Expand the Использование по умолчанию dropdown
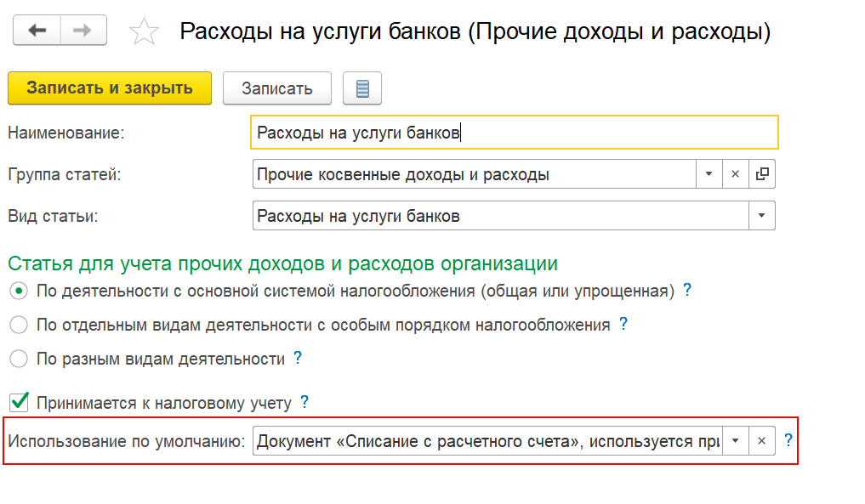The height and width of the screenshot is (504, 865). (736, 441)
